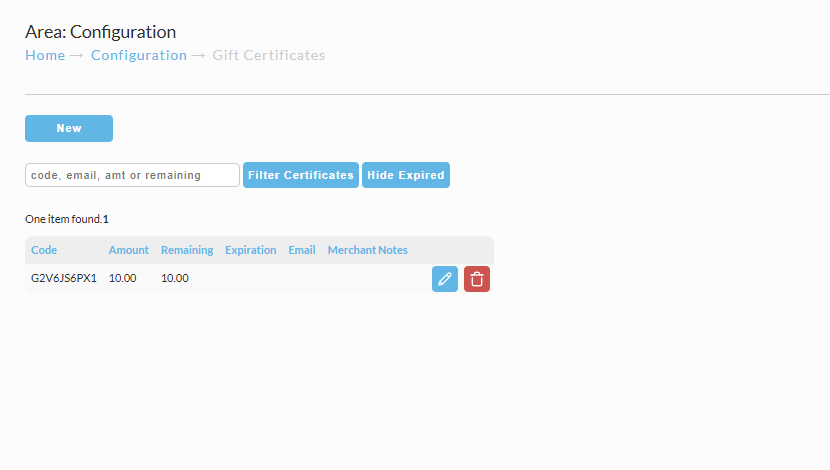
Task: Select the certificate code G2V6JS6PX1 cell
Action: tap(64, 278)
